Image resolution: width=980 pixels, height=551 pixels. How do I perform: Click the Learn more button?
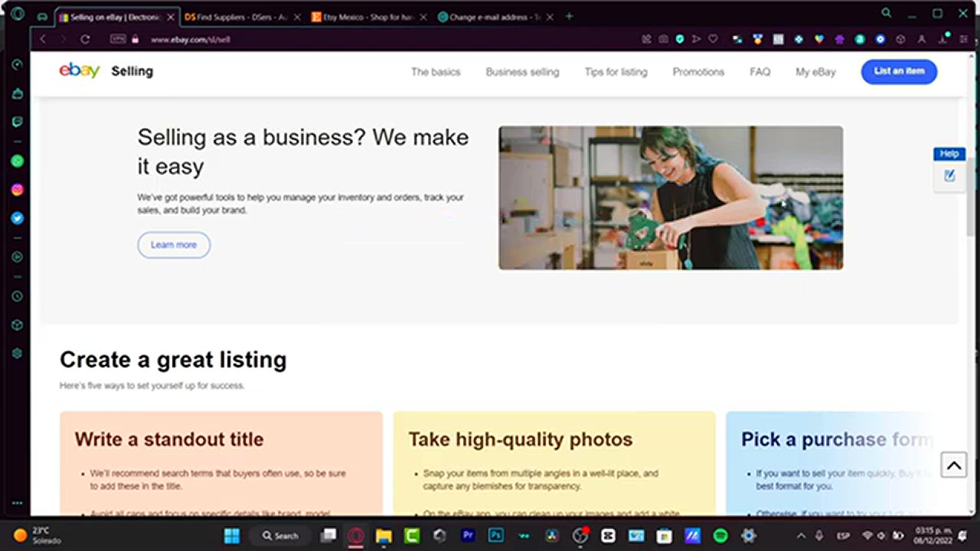click(174, 245)
